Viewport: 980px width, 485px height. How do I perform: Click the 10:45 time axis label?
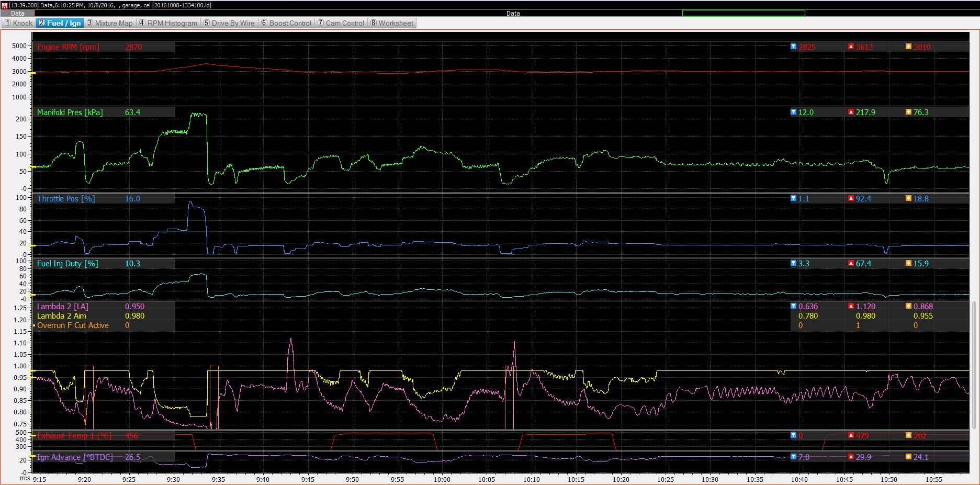[844, 479]
